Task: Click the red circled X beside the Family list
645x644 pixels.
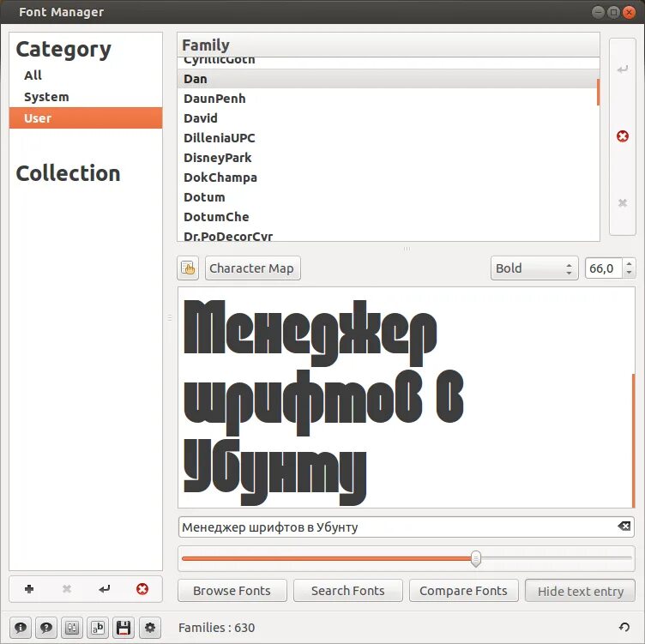Action: click(623, 136)
